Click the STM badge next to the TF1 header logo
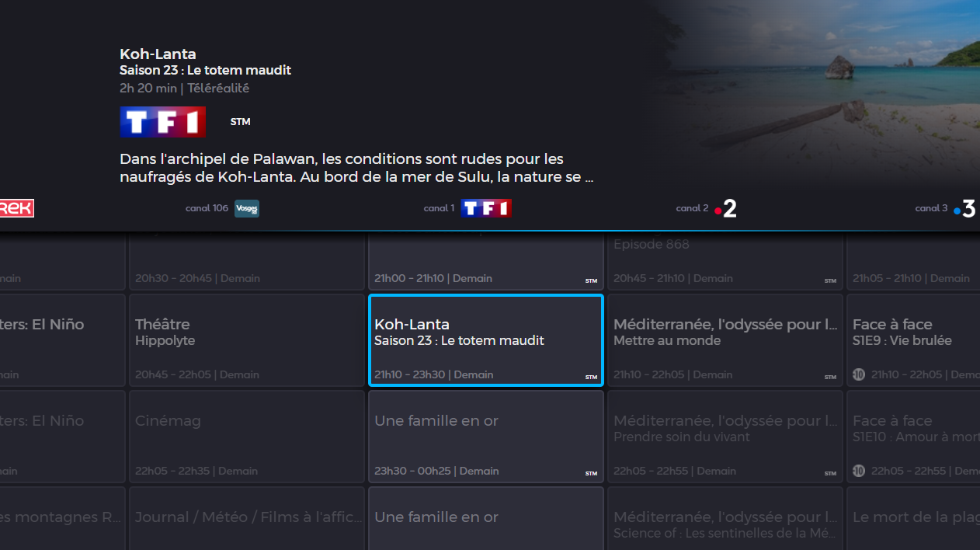The width and height of the screenshot is (980, 550). coord(239,122)
